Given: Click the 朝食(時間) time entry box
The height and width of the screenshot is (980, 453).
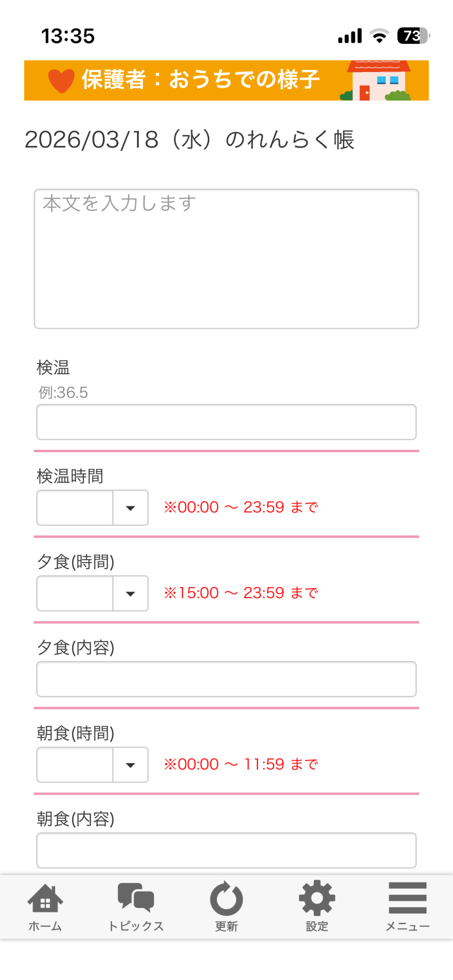Looking at the screenshot, I should tap(75, 765).
